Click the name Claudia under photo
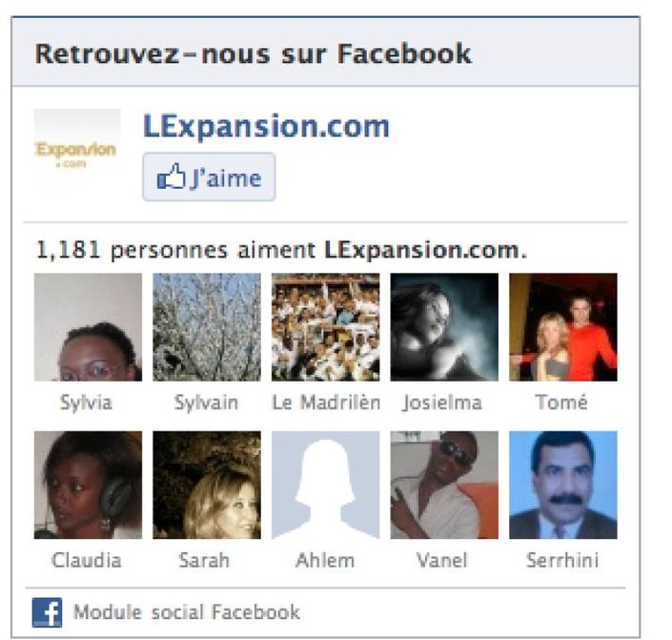672x640 pixels. click(86, 560)
